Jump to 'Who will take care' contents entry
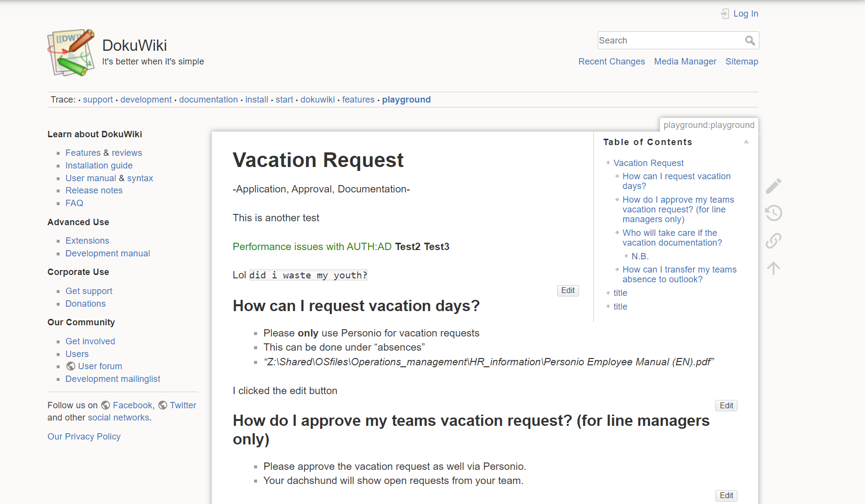This screenshot has height=504, width=865. coord(672,238)
